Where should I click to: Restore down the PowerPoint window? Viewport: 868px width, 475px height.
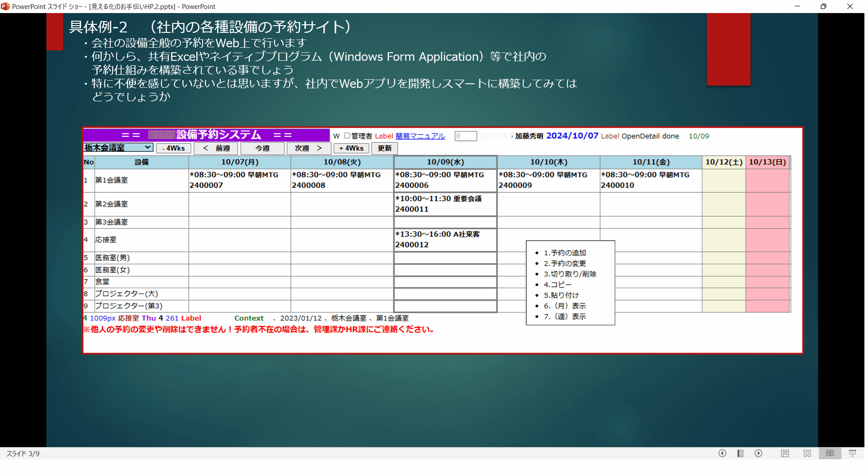click(823, 6)
